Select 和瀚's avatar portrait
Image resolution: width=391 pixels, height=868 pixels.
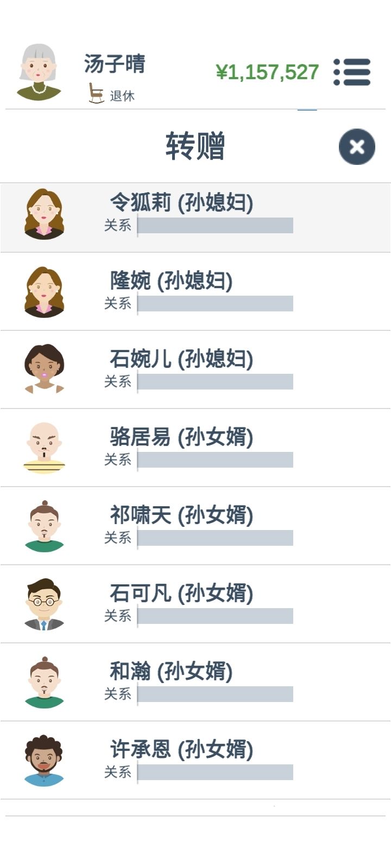[x=44, y=682]
